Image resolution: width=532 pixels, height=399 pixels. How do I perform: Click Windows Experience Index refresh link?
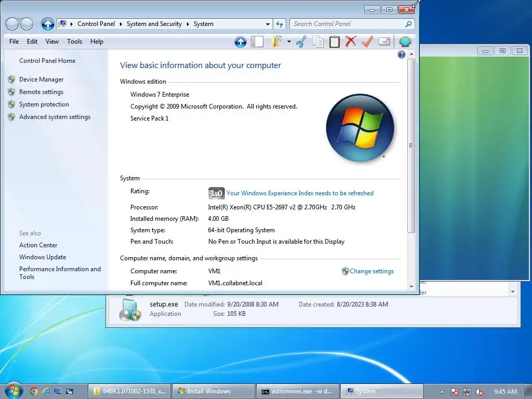point(300,193)
